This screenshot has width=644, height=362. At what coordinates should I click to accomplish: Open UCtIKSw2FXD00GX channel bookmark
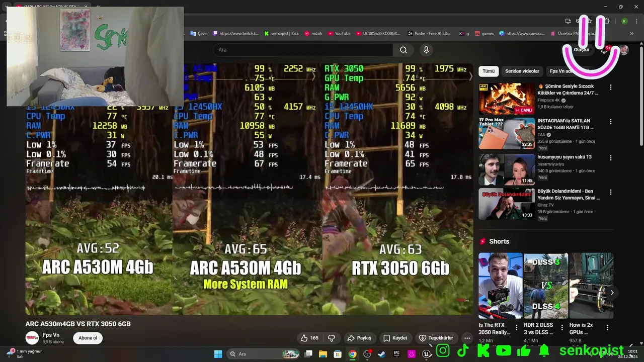coord(378,34)
